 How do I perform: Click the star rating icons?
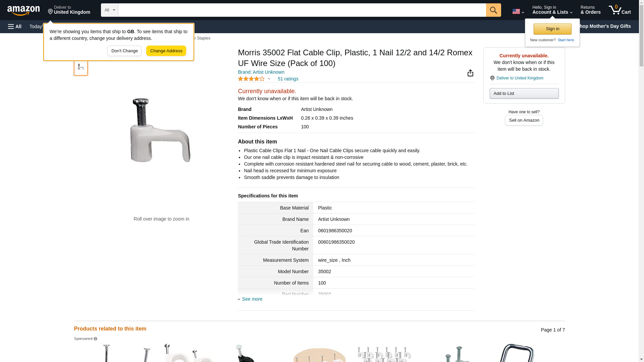click(x=251, y=79)
